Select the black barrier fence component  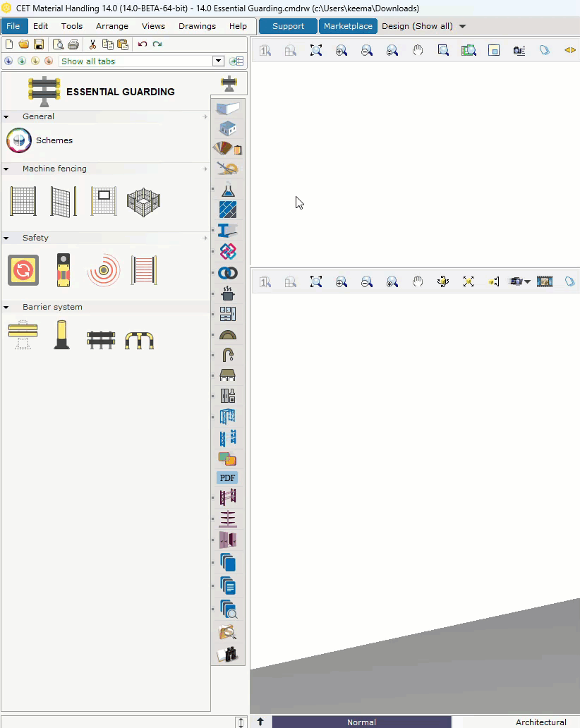coord(101,340)
